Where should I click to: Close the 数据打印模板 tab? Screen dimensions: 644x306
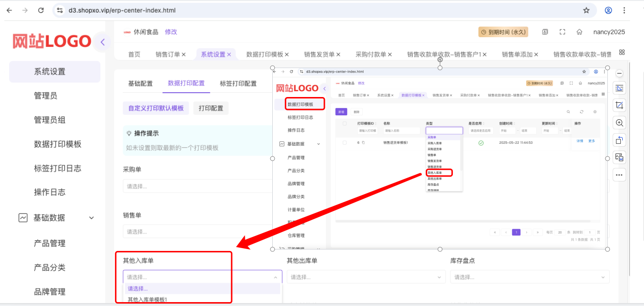[x=287, y=55]
